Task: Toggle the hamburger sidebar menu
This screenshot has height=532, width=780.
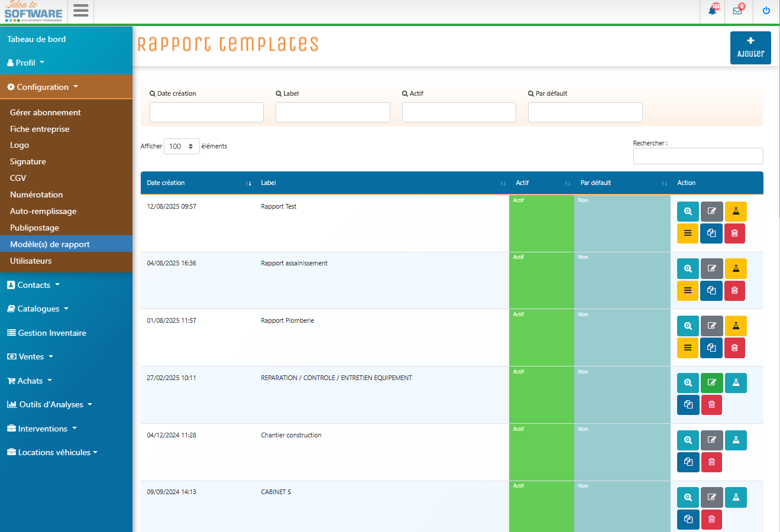Action: coord(81,11)
